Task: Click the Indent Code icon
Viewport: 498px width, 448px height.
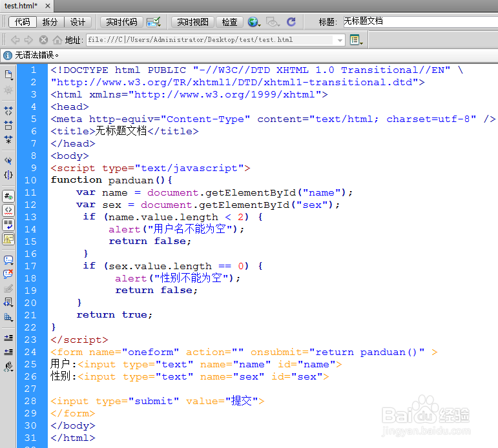Action: [8, 338]
